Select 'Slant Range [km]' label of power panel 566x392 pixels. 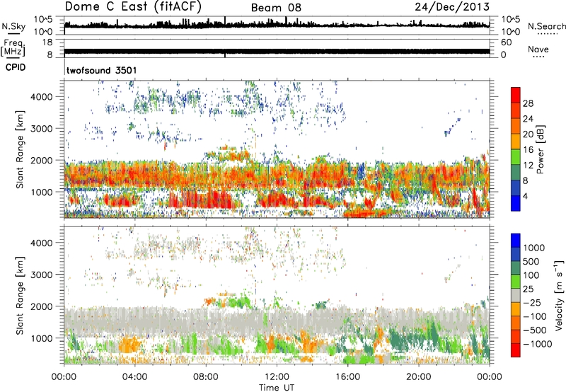[x=20, y=150]
